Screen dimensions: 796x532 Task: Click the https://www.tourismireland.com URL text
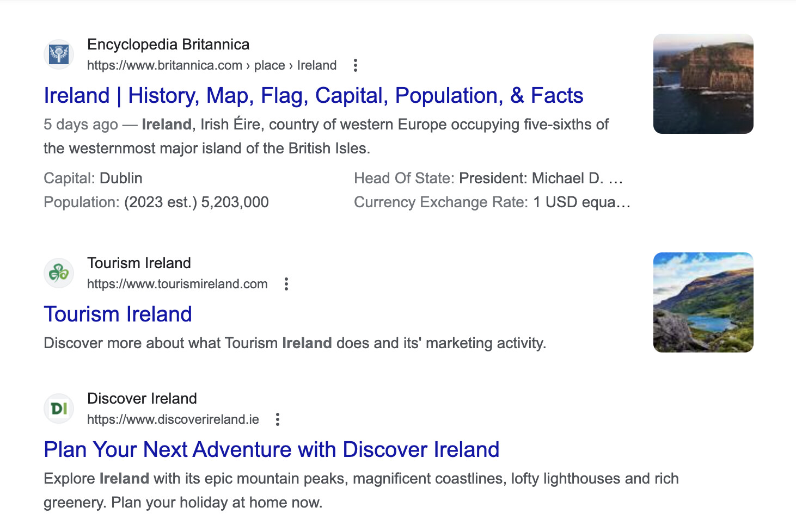(x=177, y=284)
